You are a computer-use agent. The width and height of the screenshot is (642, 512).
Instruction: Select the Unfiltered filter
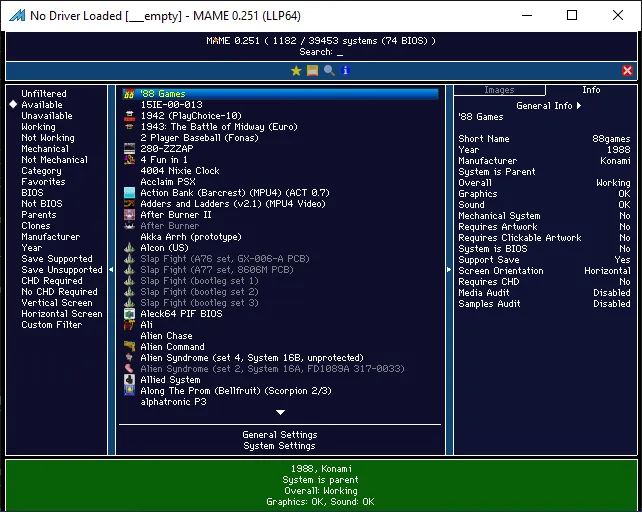[44, 94]
